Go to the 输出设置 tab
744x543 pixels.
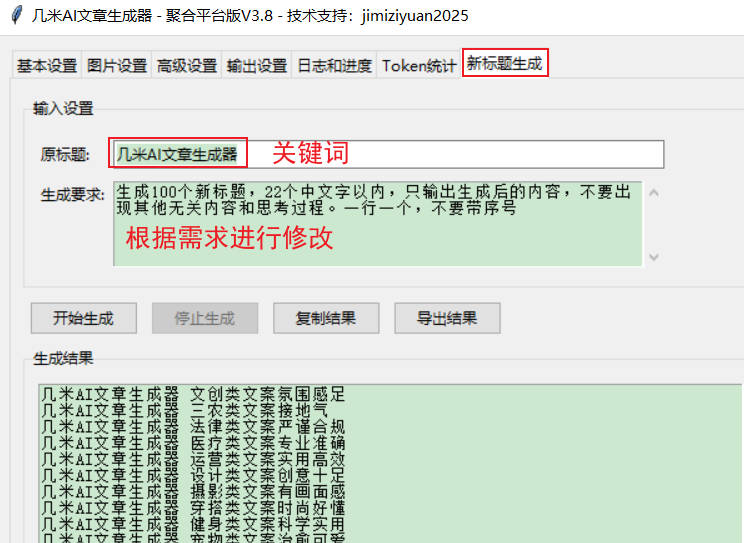(257, 66)
